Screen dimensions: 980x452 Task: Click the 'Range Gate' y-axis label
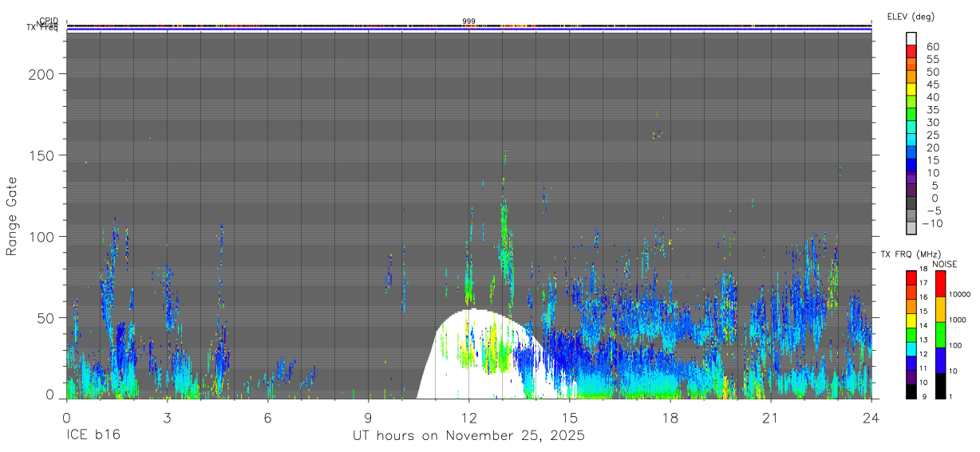click(12, 216)
